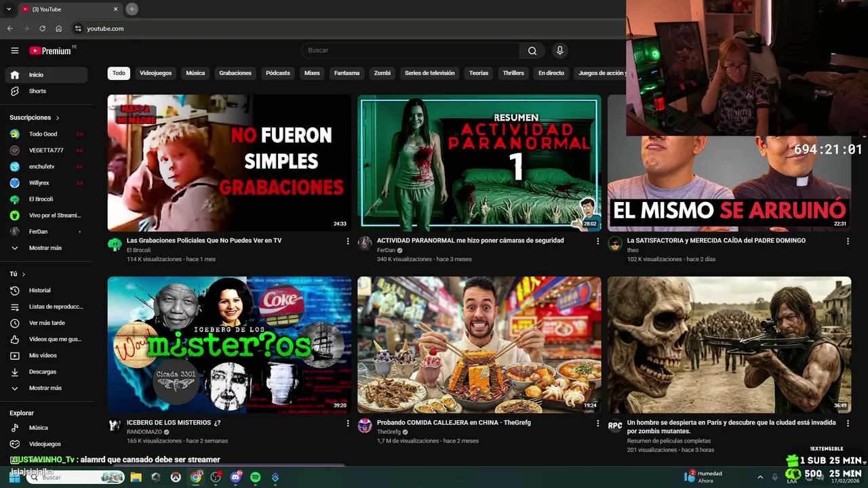The height and width of the screenshot is (488, 868).
Task: Open options menu for ICEBERG DE LOS MISTERIOS
Action: (348, 424)
